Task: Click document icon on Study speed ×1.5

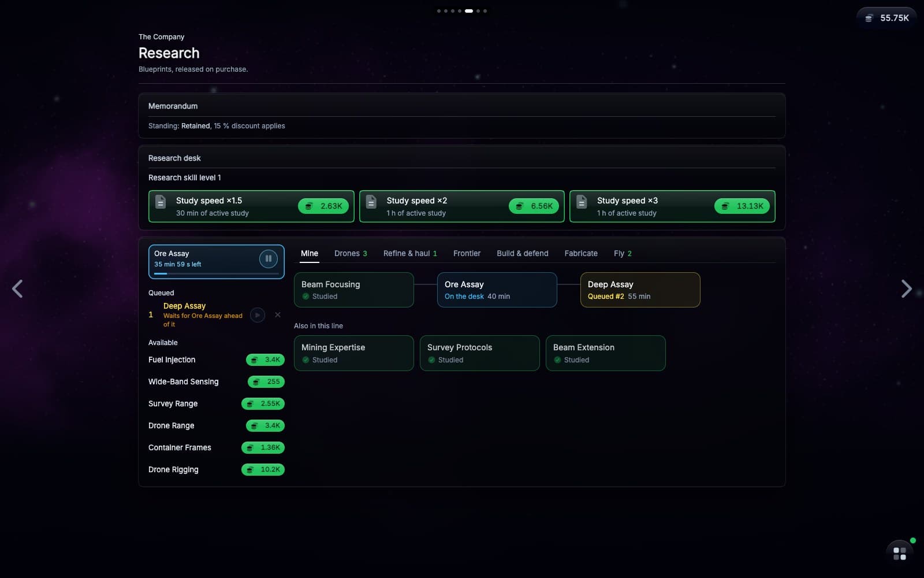Action: 161,201
